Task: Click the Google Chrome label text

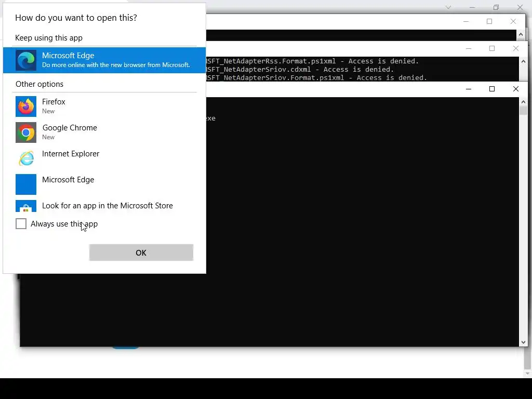Action: point(70,128)
